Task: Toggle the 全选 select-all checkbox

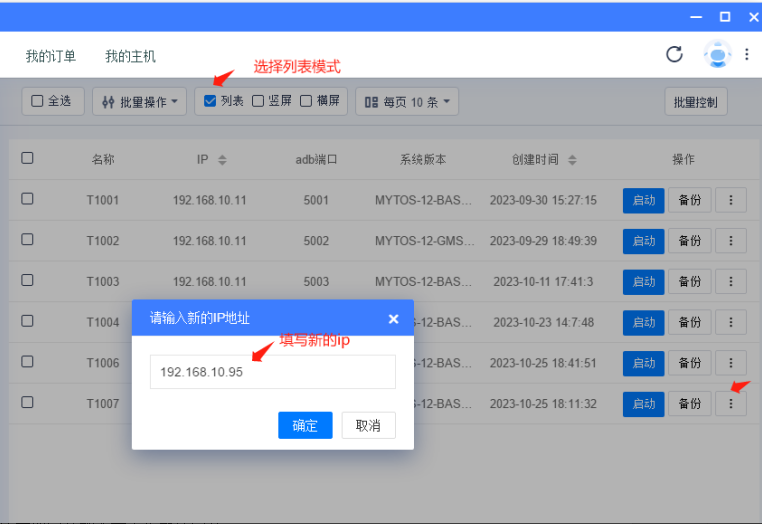Action: tap(38, 101)
